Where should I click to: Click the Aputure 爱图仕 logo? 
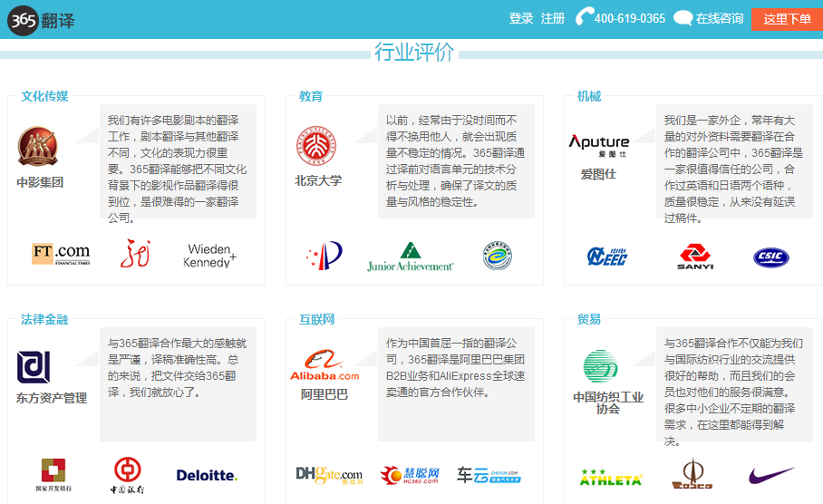[x=599, y=145]
